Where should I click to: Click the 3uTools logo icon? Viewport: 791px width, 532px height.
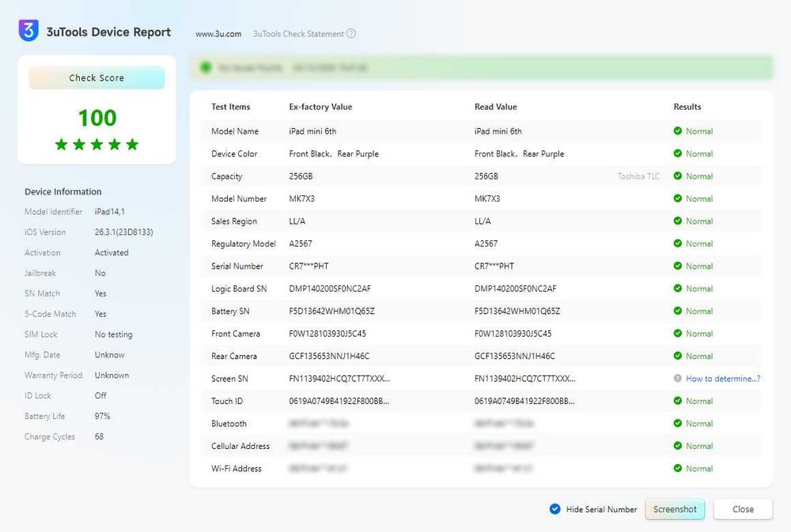point(28,30)
